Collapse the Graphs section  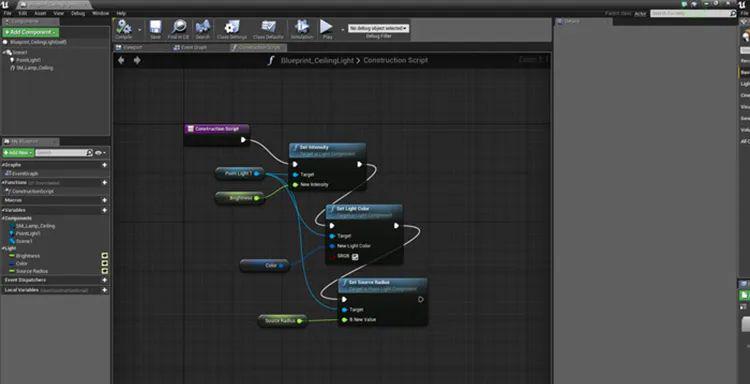tap(3, 165)
